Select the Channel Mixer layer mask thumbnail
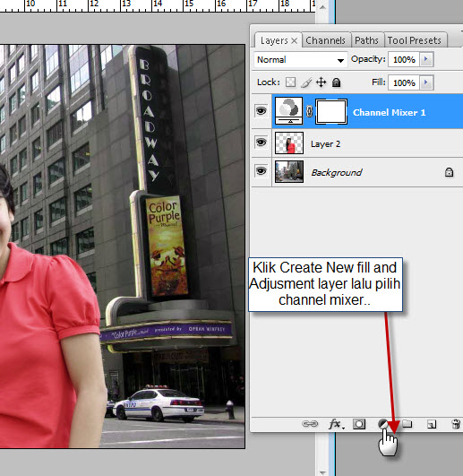 pyautogui.click(x=331, y=112)
